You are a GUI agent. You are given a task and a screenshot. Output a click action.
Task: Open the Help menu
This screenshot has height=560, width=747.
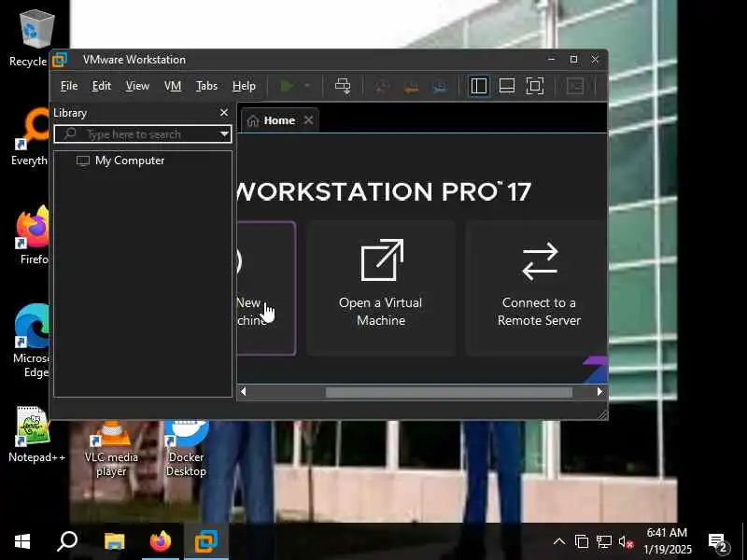[244, 86]
